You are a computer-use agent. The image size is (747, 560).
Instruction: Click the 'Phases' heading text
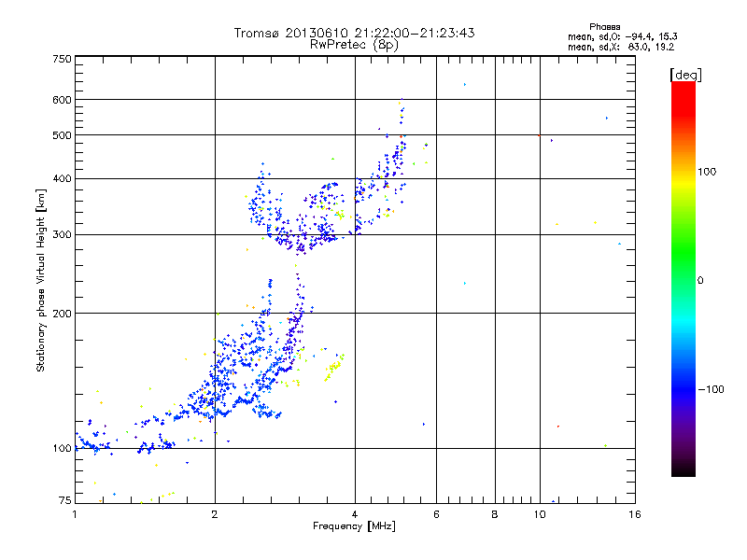tap(604, 27)
